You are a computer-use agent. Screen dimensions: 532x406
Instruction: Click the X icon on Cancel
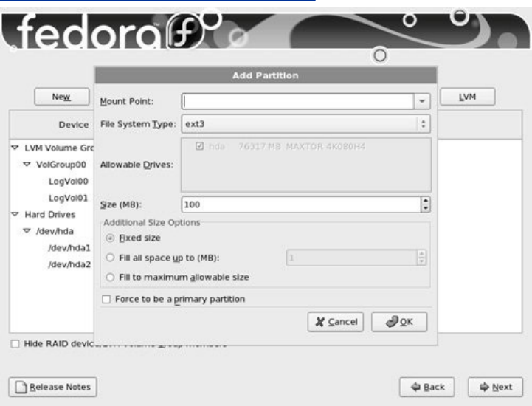[319, 322]
